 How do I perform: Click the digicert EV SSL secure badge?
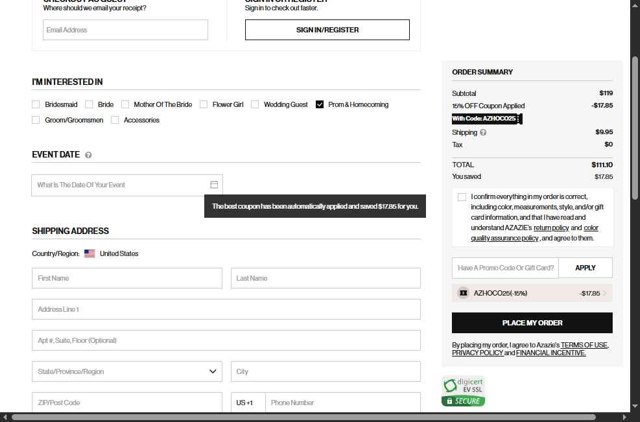tap(463, 391)
